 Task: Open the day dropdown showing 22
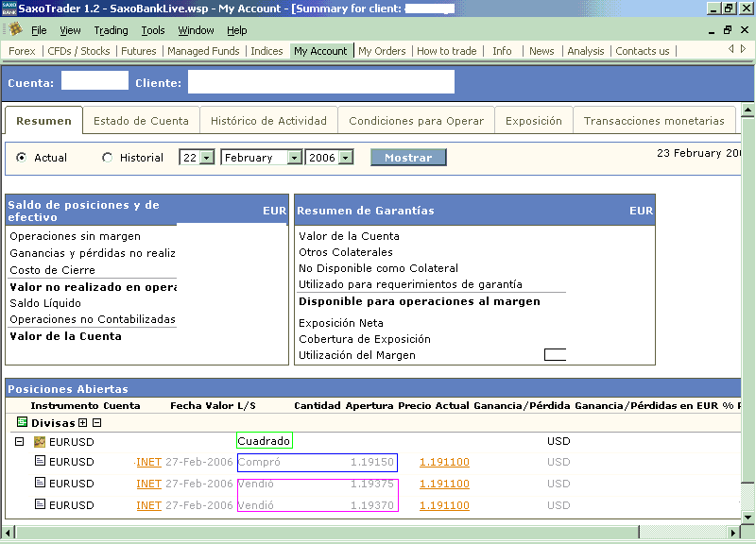click(207, 158)
